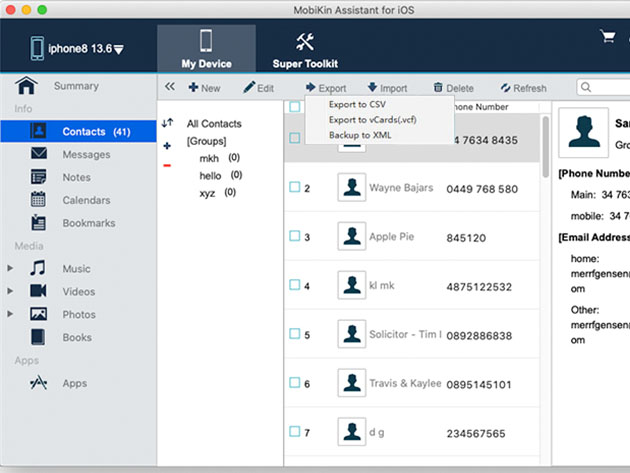
Task: Select the mkh group
Action: click(219, 158)
